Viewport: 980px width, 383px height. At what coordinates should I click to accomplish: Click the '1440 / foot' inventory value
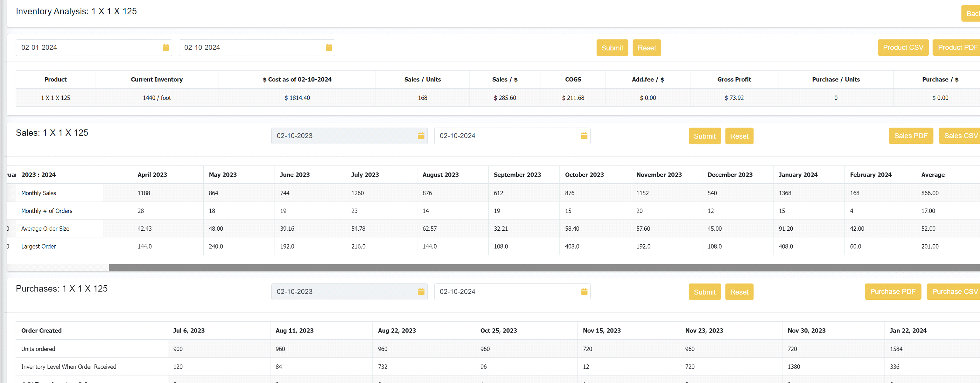(157, 98)
